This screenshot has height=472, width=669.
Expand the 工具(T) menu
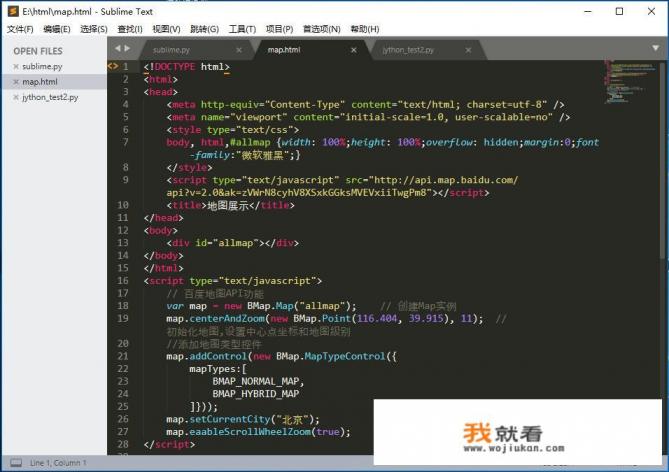click(243, 29)
